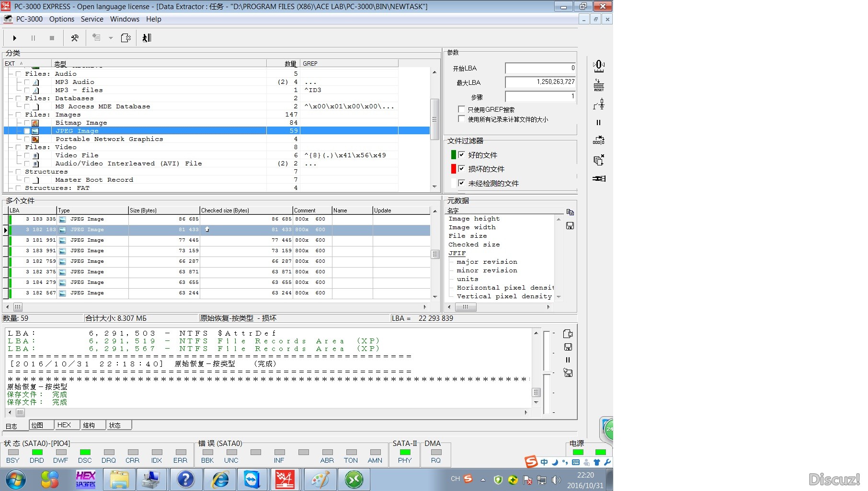Sort by Checked size (Bytes) column header
Viewport: 868px width, 491px height.
(246, 210)
